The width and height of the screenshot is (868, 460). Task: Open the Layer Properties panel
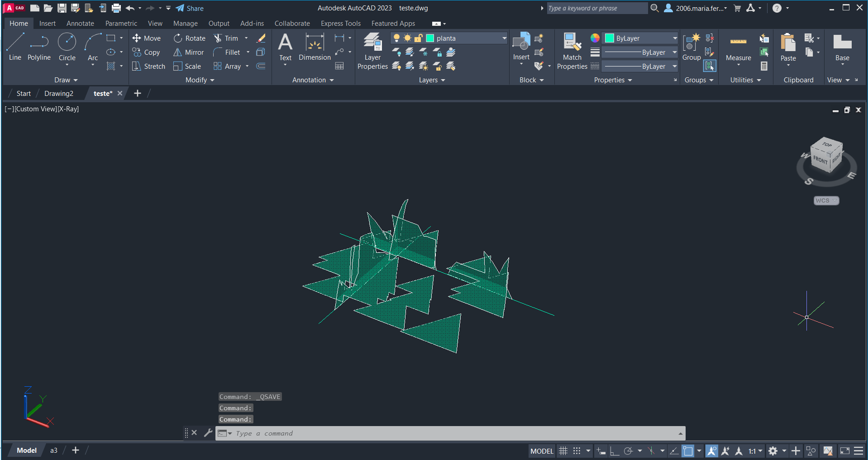pos(372,51)
